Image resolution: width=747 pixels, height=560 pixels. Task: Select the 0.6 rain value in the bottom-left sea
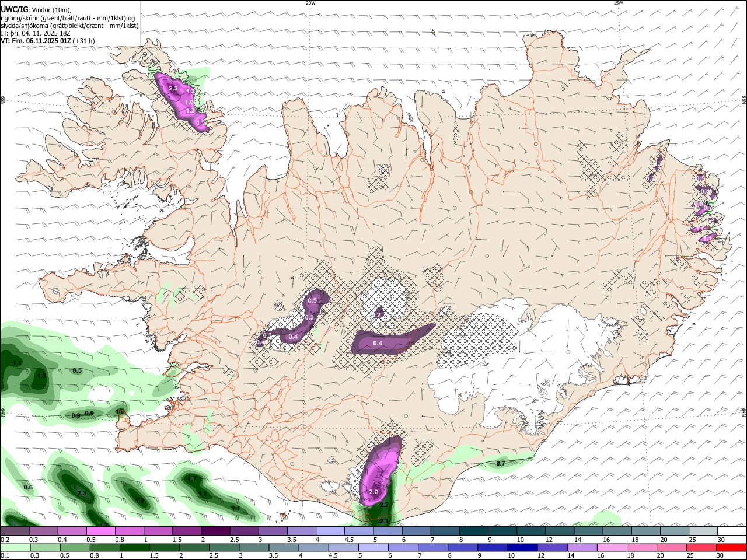(x=27, y=487)
